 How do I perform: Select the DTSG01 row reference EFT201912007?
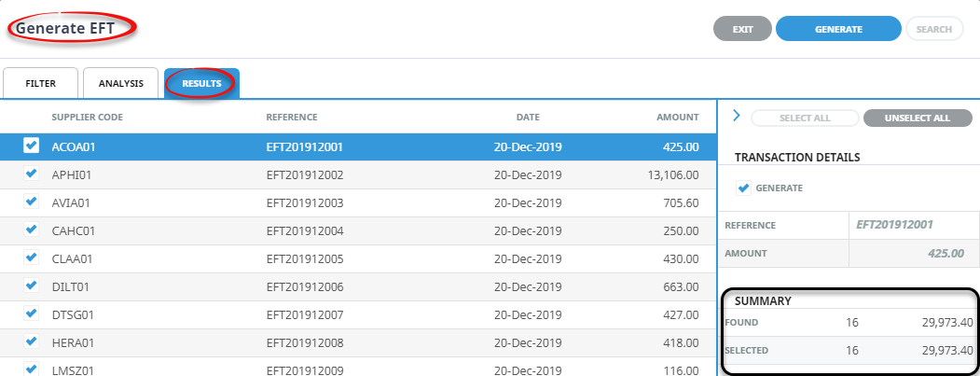305,314
